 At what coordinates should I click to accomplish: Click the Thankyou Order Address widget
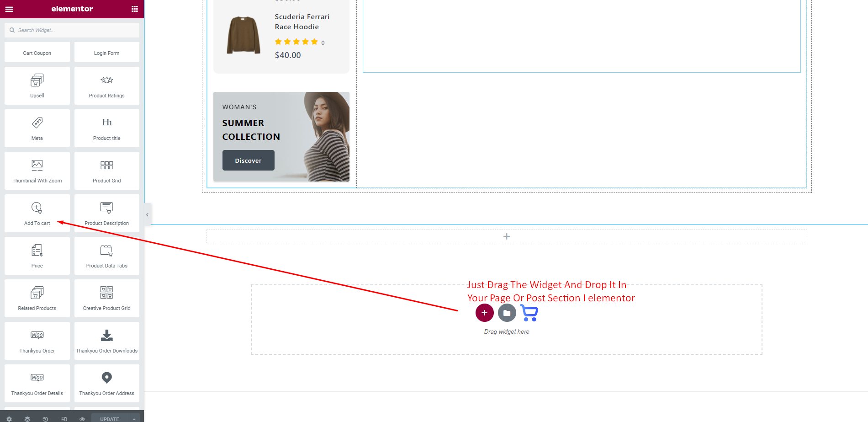[x=106, y=384]
